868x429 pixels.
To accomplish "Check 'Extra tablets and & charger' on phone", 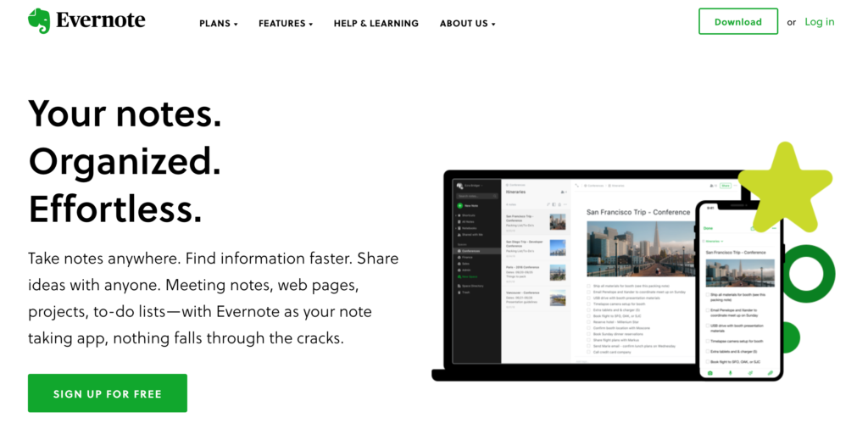I will pos(708,352).
